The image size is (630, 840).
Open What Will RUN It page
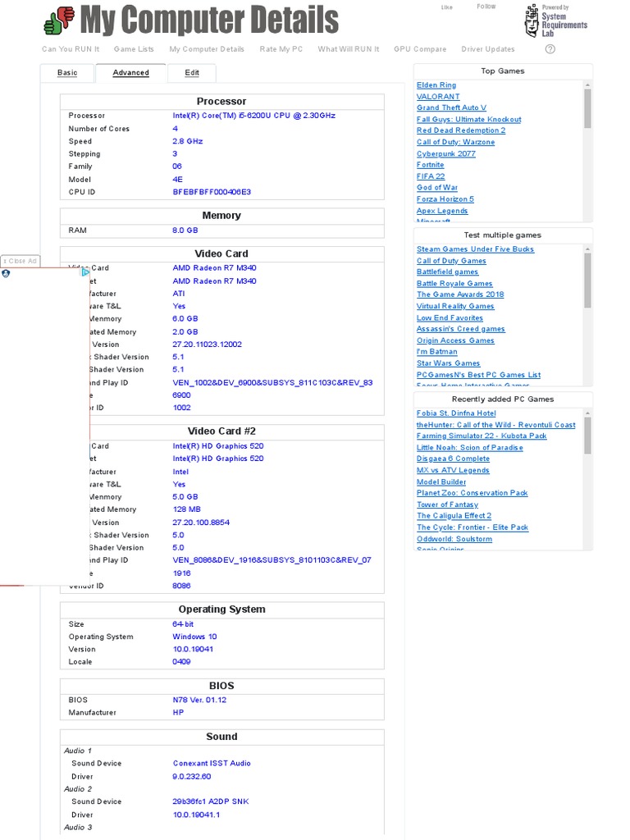pyautogui.click(x=348, y=49)
